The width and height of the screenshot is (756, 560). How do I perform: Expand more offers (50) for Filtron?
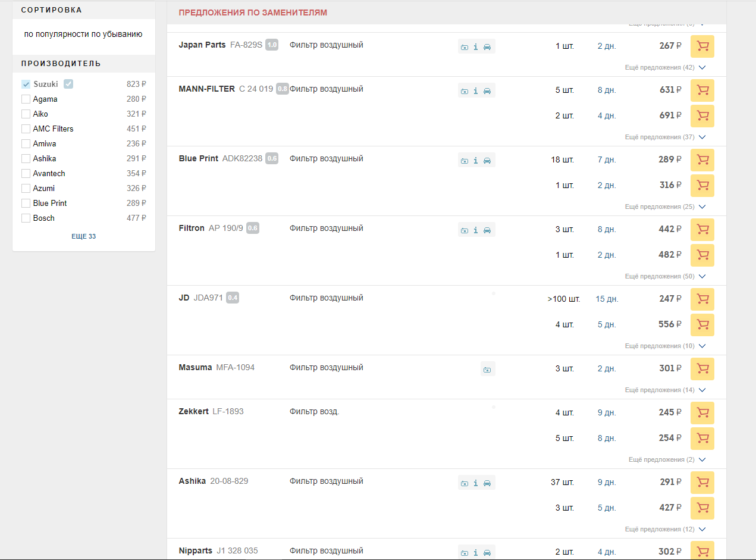pos(664,276)
